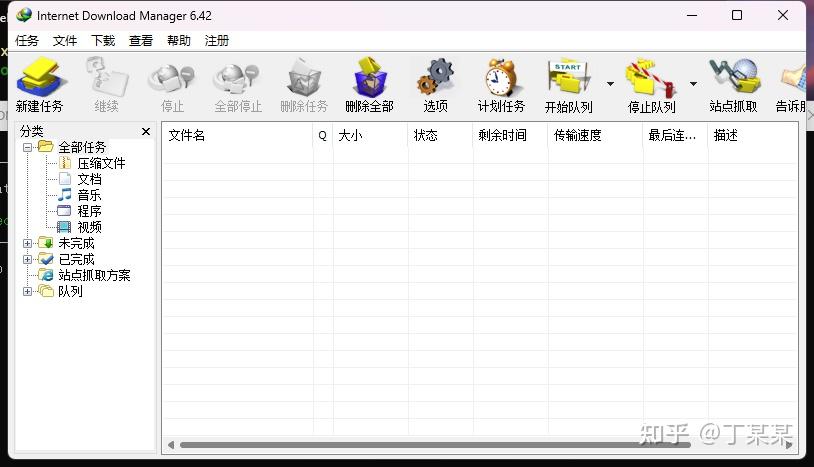814x467 pixels.
Task: Open the 帮助 menu
Action: [179, 40]
